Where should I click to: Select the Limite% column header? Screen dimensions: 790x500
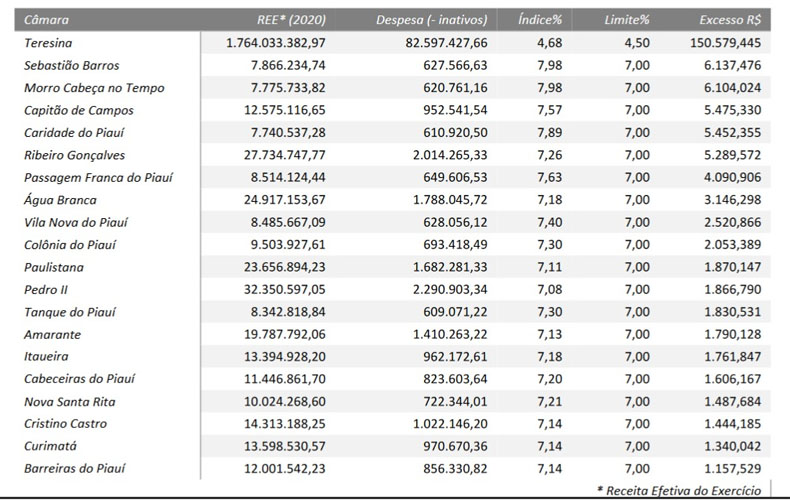(x=627, y=20)
